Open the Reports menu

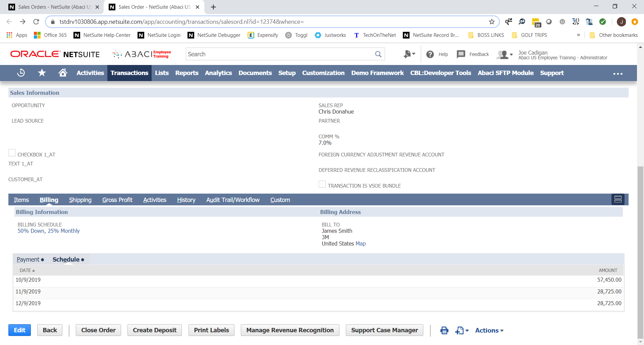[187, 73]
